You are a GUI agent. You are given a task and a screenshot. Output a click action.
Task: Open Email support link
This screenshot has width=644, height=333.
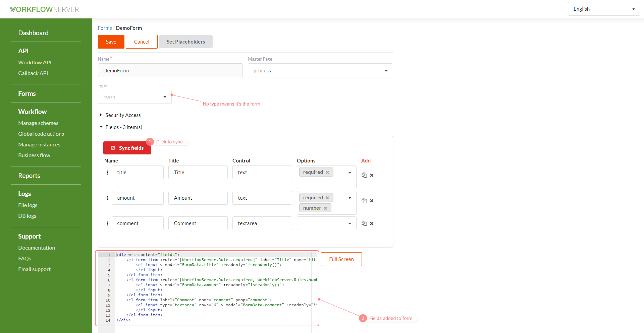(34, 269)
